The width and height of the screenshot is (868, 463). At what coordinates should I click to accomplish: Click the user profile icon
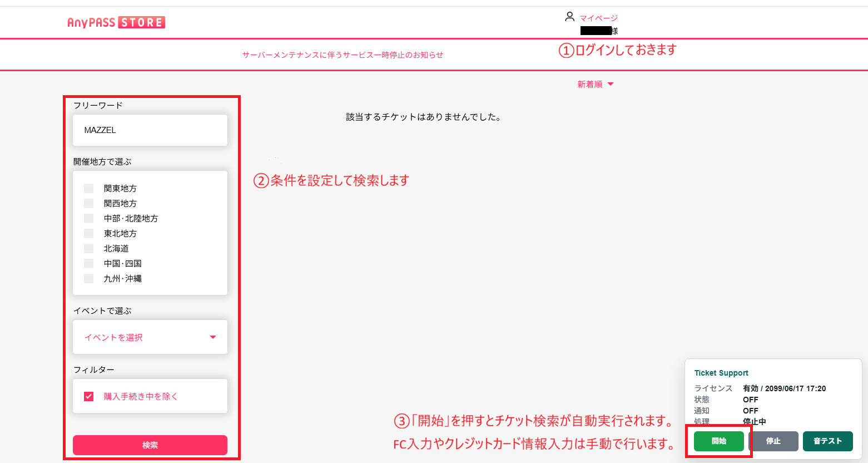[569, 17]
